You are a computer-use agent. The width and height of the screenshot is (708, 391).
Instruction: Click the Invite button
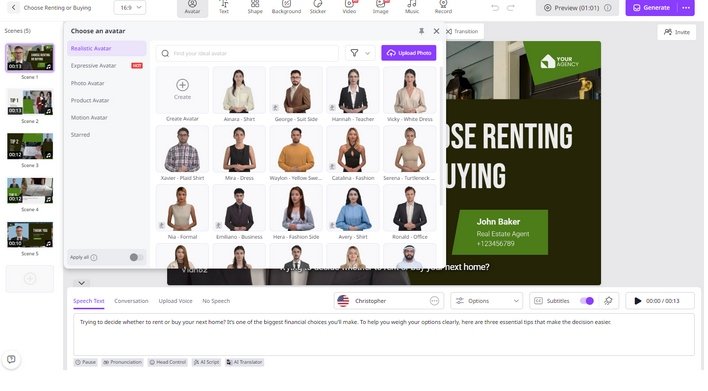(677, 32)
